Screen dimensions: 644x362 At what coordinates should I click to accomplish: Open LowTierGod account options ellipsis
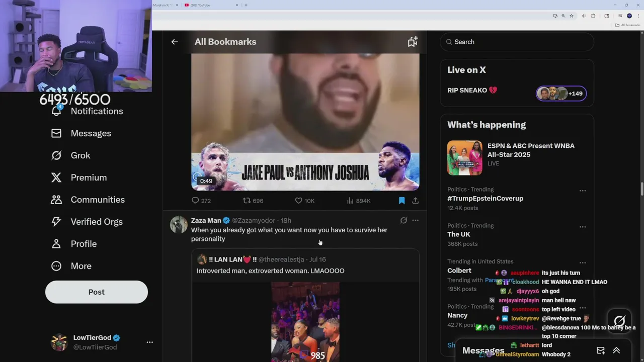point(149,342)
